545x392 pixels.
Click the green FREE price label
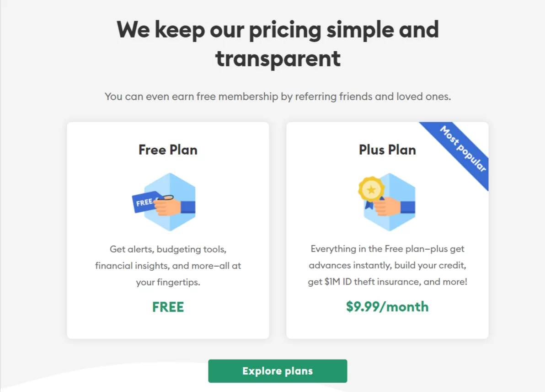coord(168,307)
